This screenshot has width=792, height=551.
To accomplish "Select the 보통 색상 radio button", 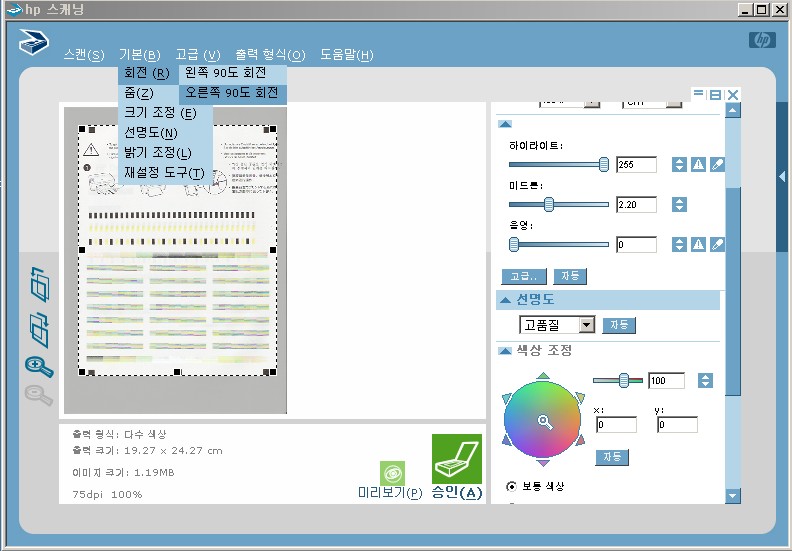I will coord(512,487).
